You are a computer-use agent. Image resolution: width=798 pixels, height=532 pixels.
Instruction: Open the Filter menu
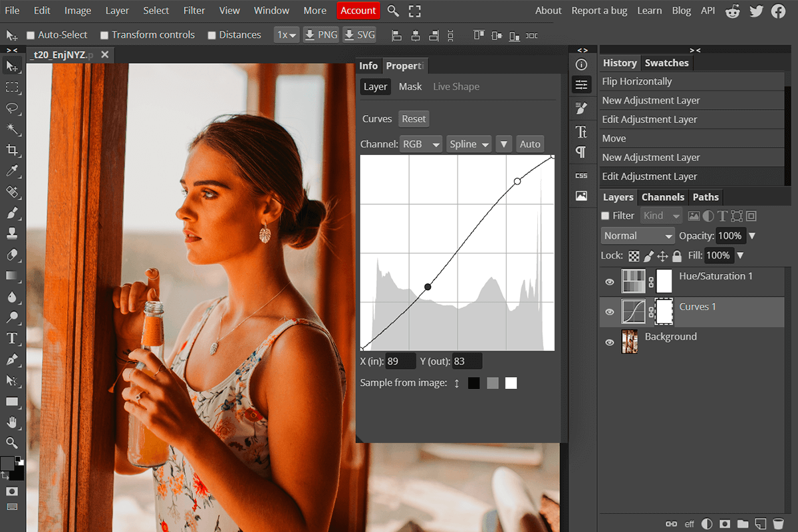click(x=194, y=10)
